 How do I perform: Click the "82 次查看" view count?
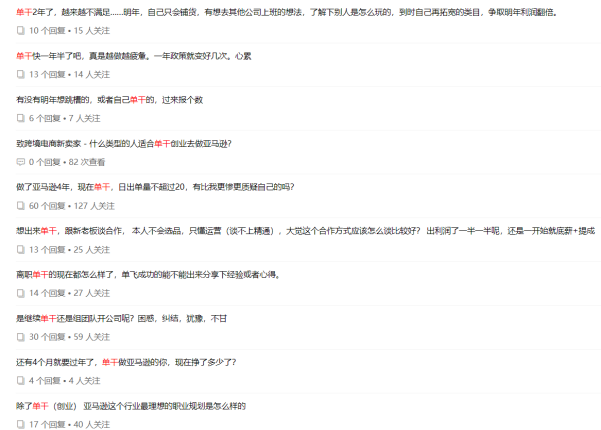[x=87, y=162]
